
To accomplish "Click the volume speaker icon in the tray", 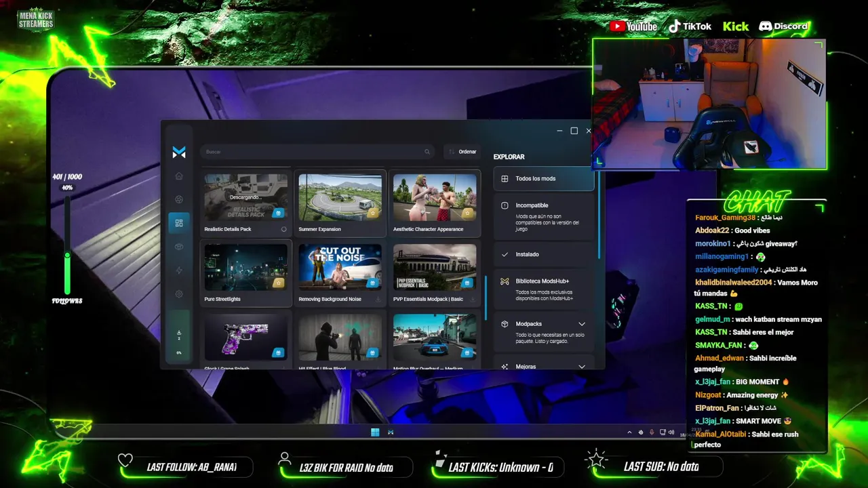I will click(671, 432).
